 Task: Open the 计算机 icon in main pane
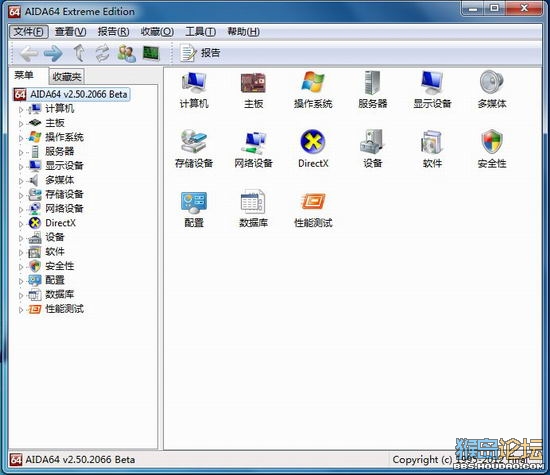(194, 89)
